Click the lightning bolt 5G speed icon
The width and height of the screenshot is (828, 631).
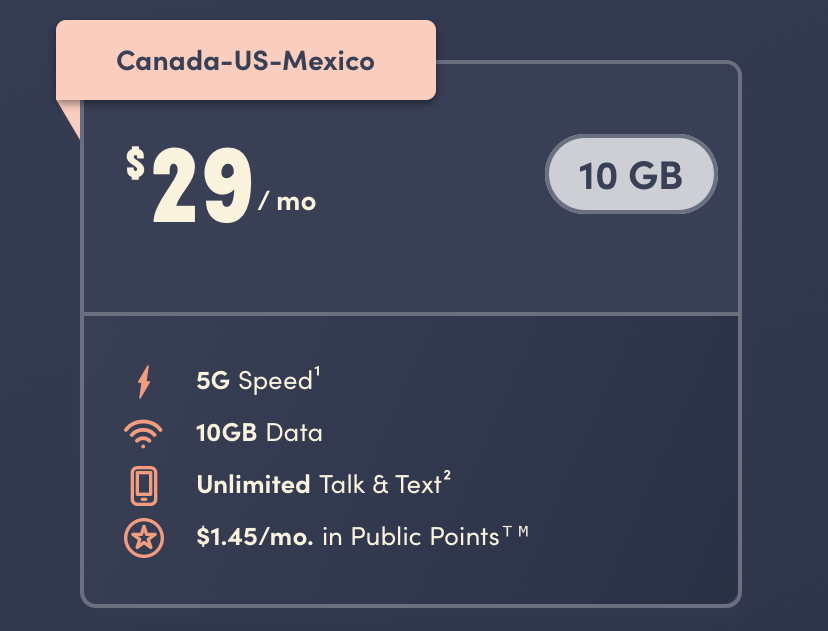[x=144, y=381]
